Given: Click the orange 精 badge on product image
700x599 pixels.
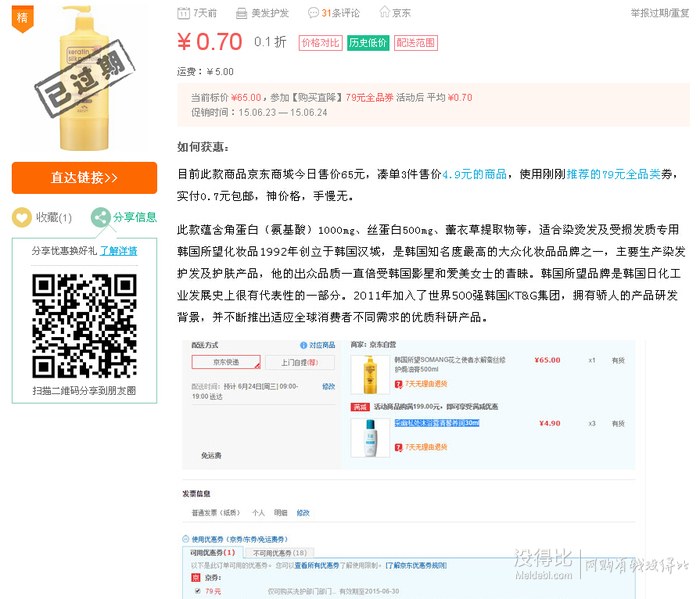Looking at the screenshot, I should (x=22, y=19).
